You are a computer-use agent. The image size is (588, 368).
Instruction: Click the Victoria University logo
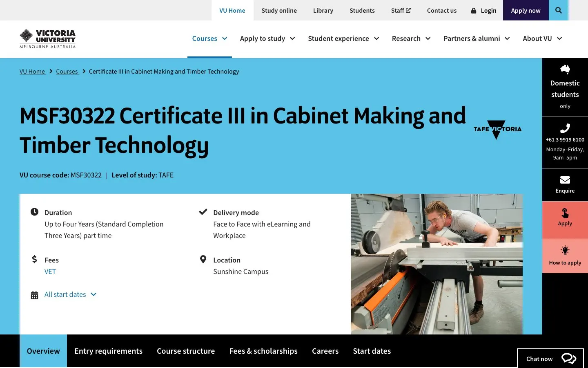coord(47,39)
